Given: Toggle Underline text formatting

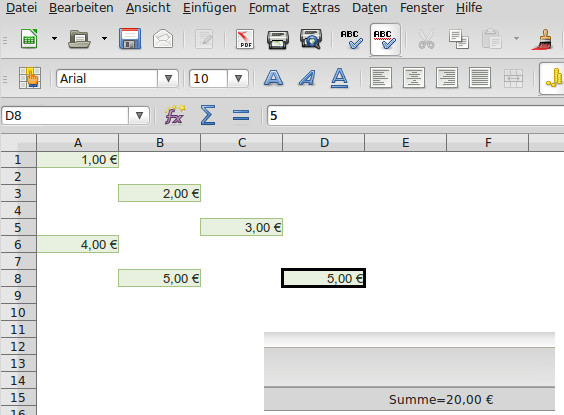Looking at the screenshot, I should click(x=339, y=78).
